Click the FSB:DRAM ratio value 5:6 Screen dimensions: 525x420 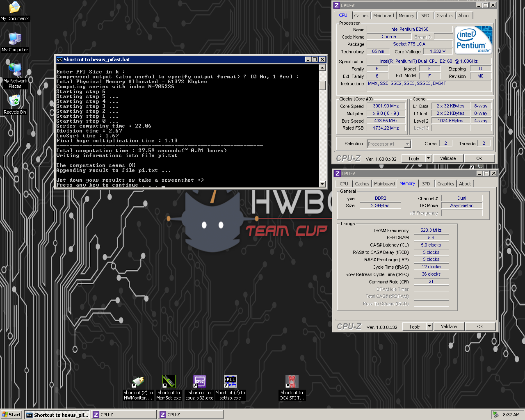click(x=431, y=237)
